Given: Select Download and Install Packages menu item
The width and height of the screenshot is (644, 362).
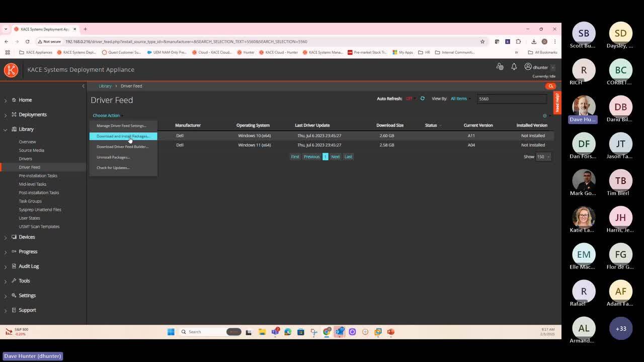Looking at the screenshot, I should coord(123,136).
